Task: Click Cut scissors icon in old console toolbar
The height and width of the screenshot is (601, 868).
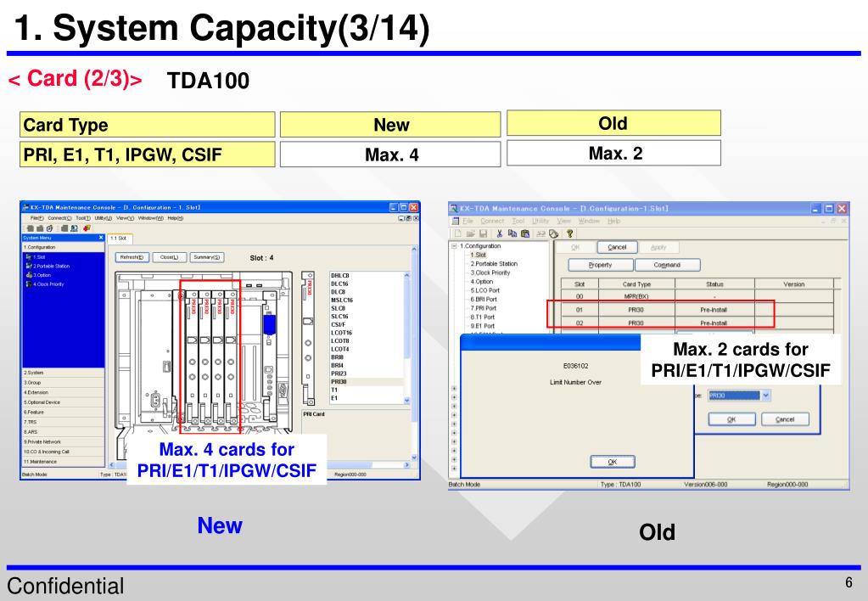Action: coord(499,233)
